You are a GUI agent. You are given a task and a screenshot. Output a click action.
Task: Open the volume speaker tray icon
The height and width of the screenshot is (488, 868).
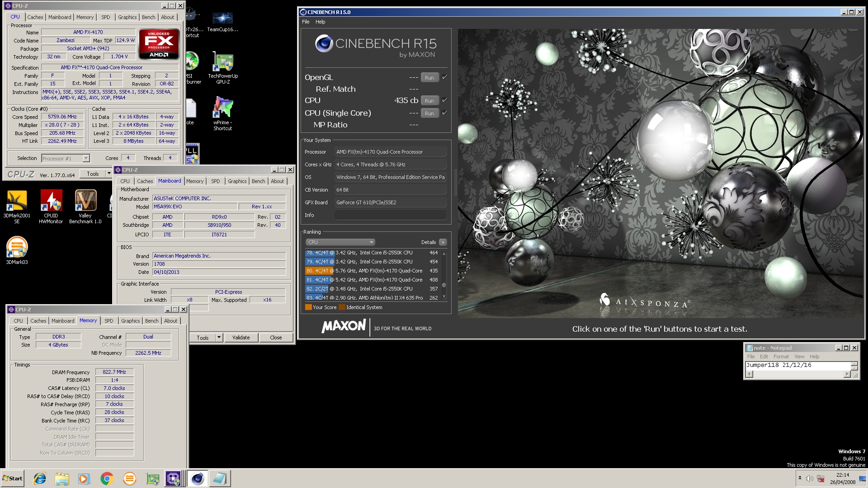pyautogui.click(x=809, y=479)
